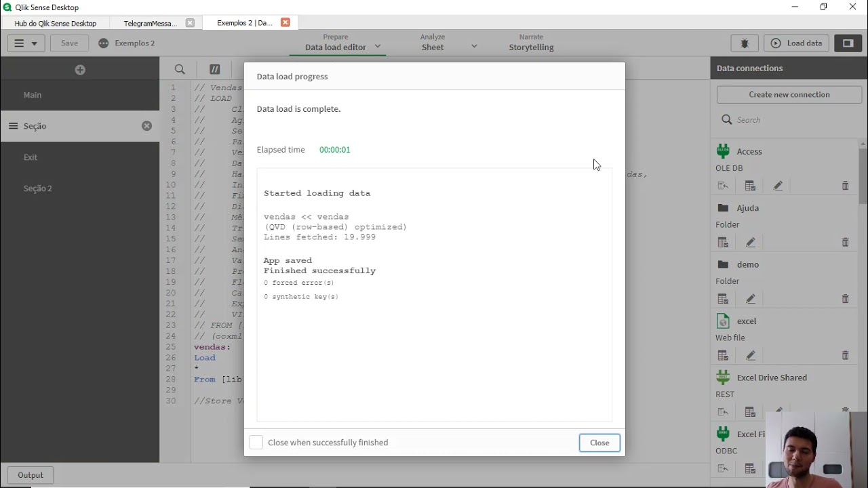Add a new script section

[80, 70]
